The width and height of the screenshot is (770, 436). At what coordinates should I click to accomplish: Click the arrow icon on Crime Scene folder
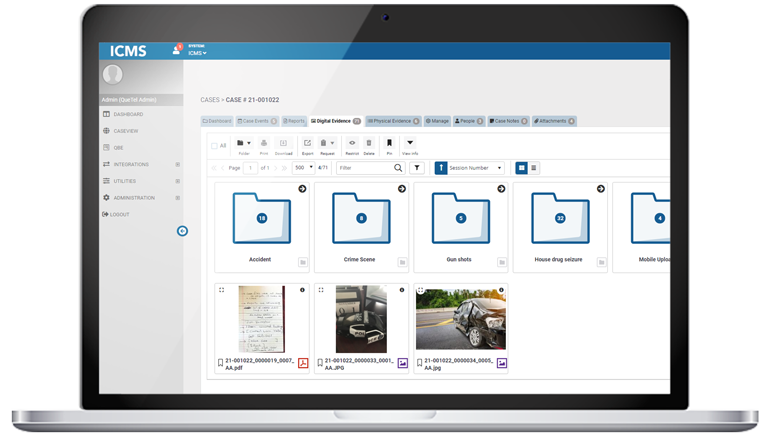402,189
